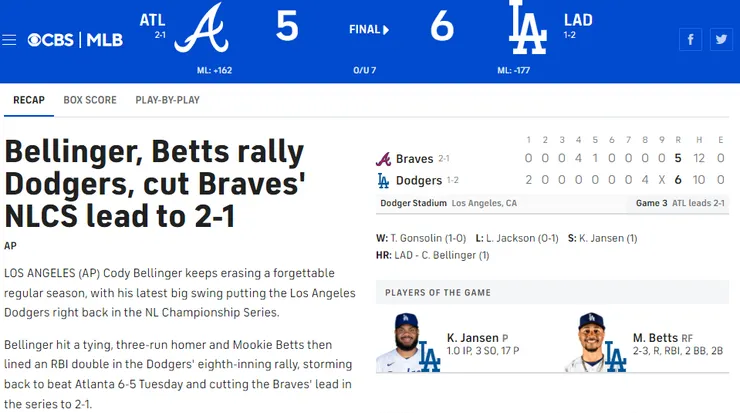Open the Play-by-Play tab
The height and width of the screenshot is (413, 740).
coord(167,100)
